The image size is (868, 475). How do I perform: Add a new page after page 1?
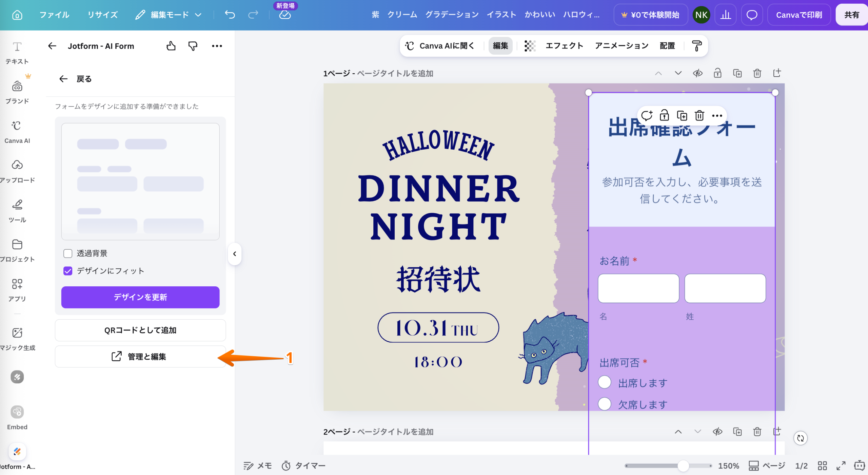[777, 73]
